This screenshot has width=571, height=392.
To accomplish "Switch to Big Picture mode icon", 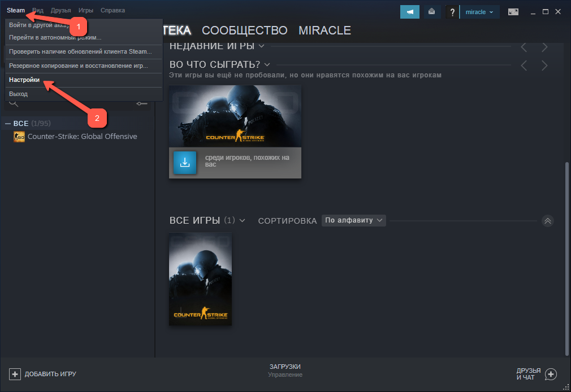I will pyautogui.click(x=513, y=11).
